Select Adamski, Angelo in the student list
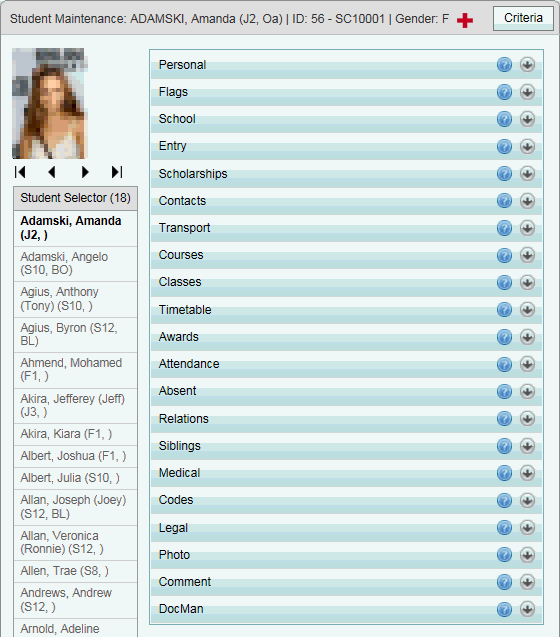560x637 pixels. [76, 264]
